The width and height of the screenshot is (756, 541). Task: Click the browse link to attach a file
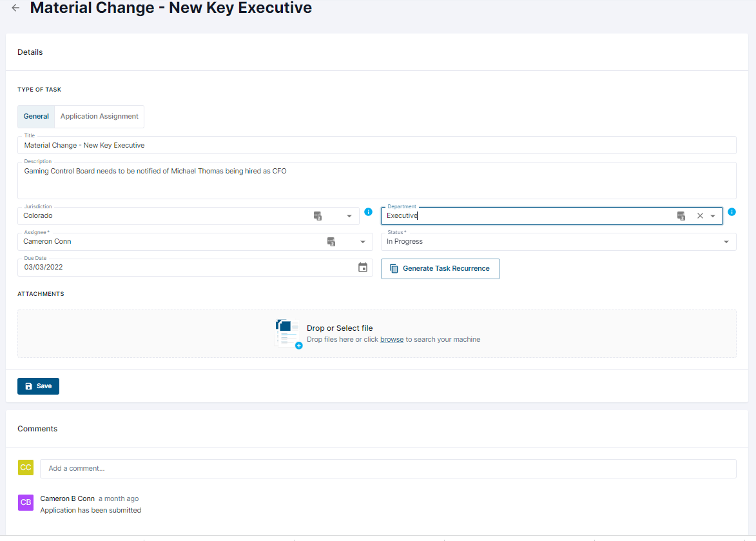(391, 339)
